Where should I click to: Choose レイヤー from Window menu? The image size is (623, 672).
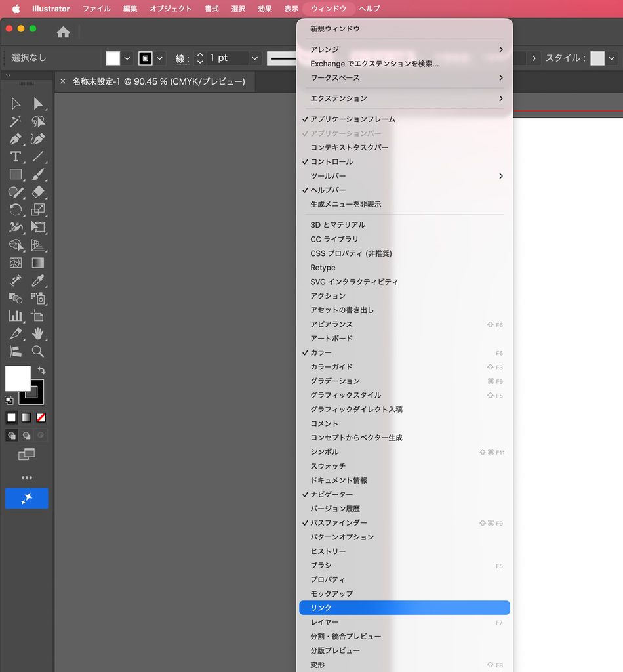coord(405,622)
